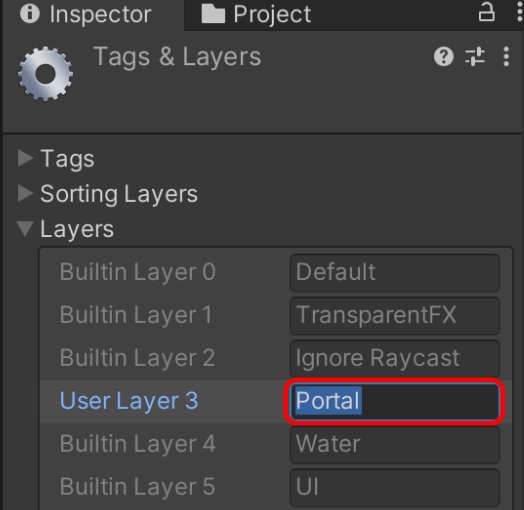Click the Inspector info icon

tap(30, 14)
